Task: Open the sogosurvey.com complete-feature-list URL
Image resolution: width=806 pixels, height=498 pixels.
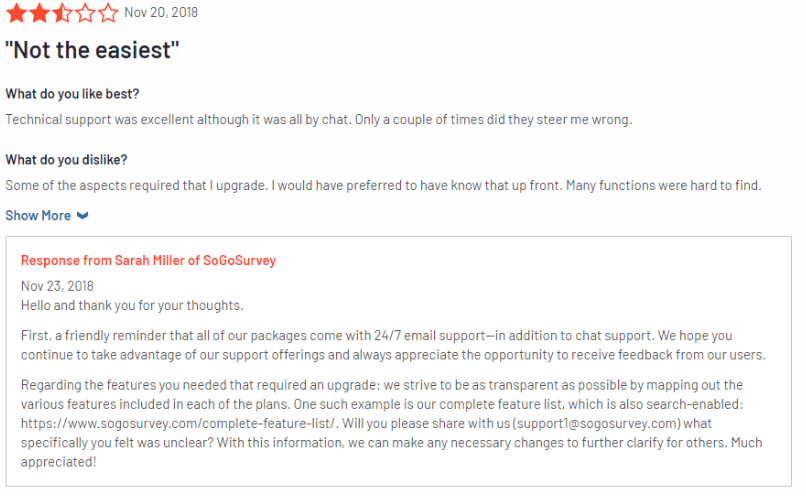Action: [178, 424]
